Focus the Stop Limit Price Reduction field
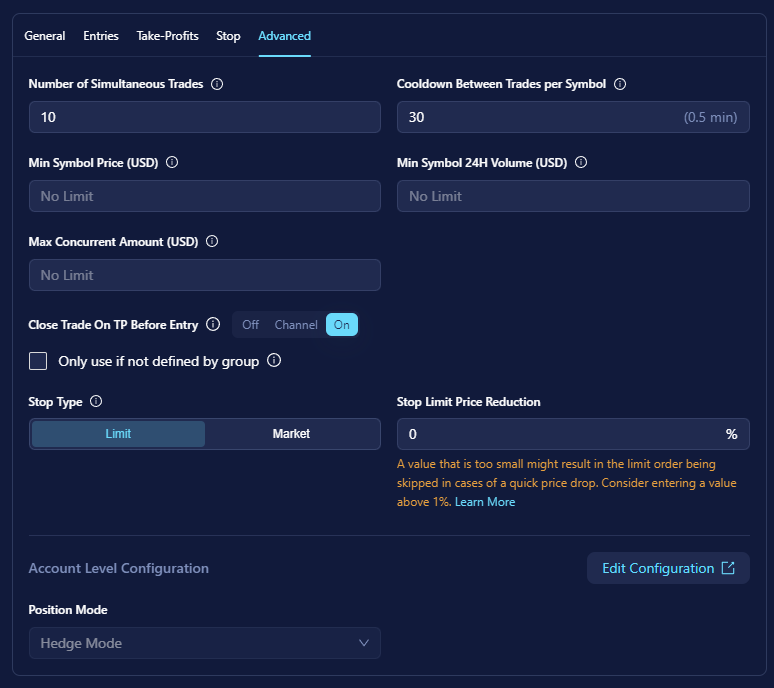Screen dimensions: 774x688 560,434
